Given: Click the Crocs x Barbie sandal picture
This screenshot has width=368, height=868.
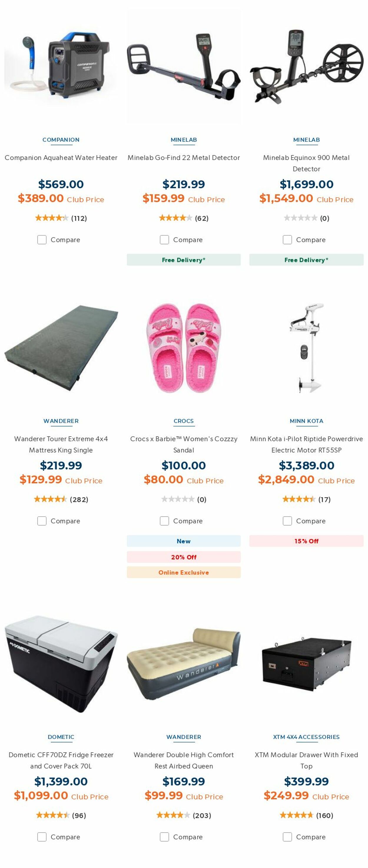Looking at the screenshot, I should pos(183,348).
